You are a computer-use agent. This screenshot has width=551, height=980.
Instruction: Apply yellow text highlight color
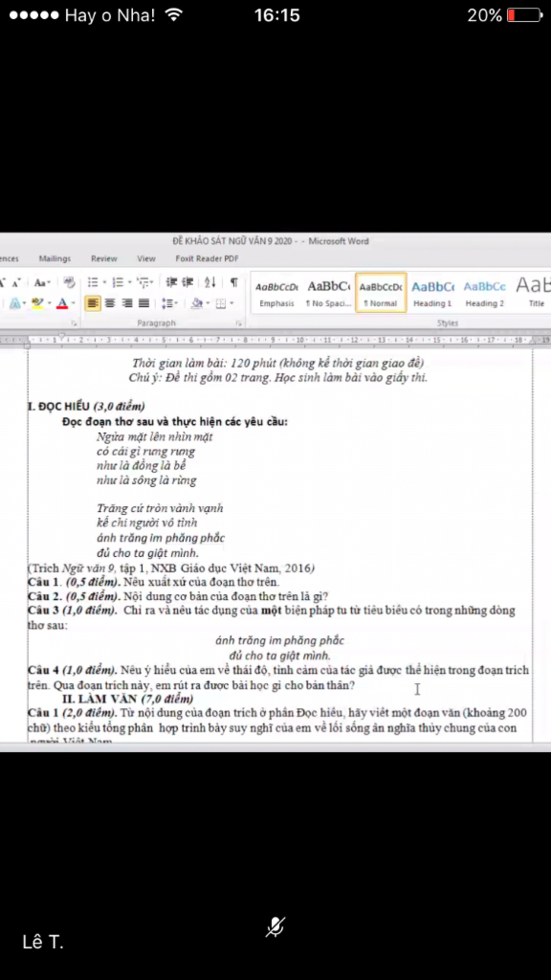point(38,303)
